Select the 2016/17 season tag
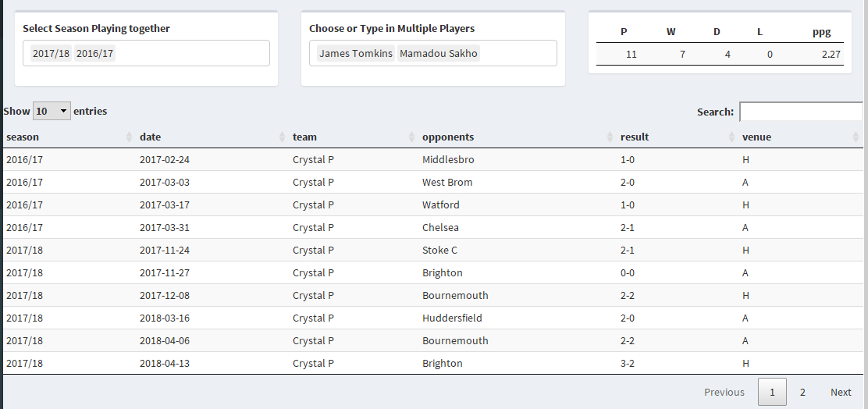 tap(94, 54)
